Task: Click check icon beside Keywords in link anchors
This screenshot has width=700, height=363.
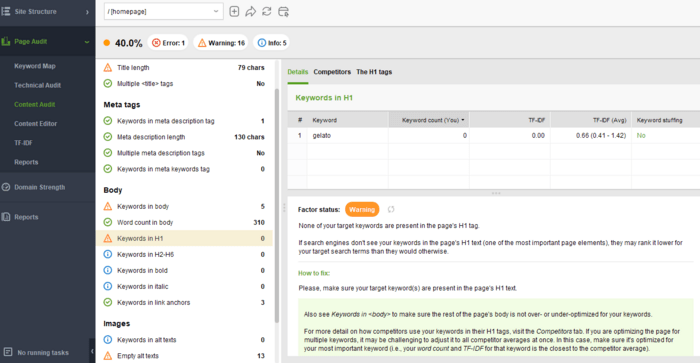Action: click(x=108, y=302)
